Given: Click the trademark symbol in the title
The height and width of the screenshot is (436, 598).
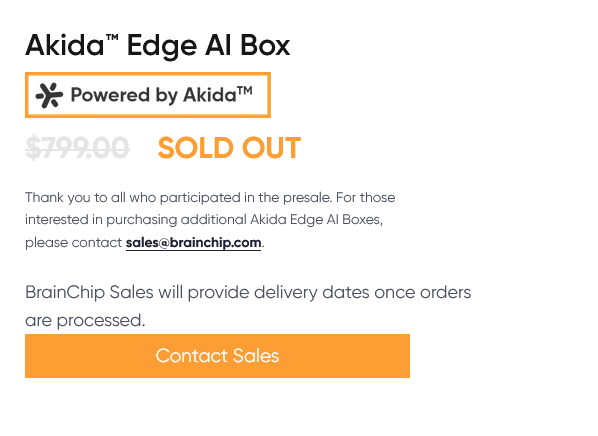Looking at the screenshot, I should click(112, 38).
